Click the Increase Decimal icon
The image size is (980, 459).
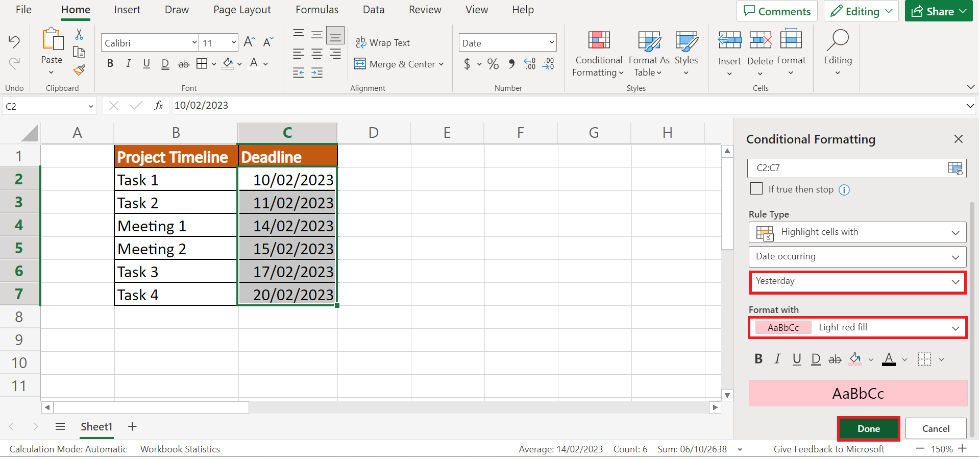530,64
